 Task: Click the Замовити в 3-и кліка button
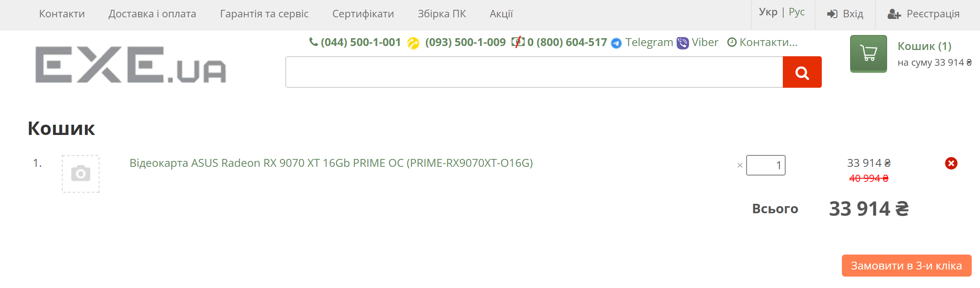coord(906,266)
